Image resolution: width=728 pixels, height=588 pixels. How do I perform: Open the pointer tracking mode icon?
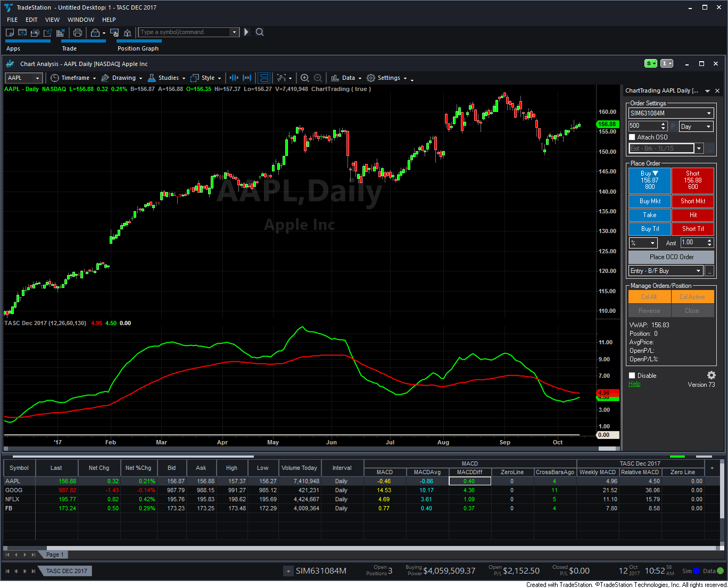(282, 78)
